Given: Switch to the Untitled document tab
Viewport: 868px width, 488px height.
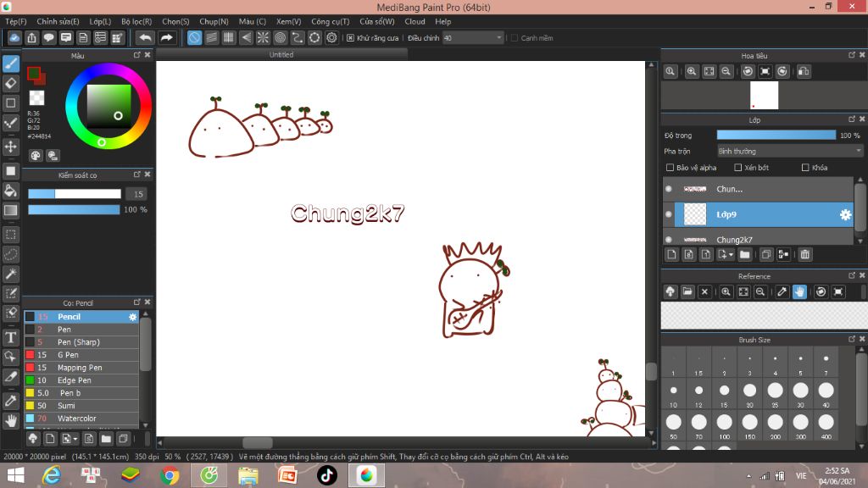Looking at the screenshot, I should click(281, 55).
